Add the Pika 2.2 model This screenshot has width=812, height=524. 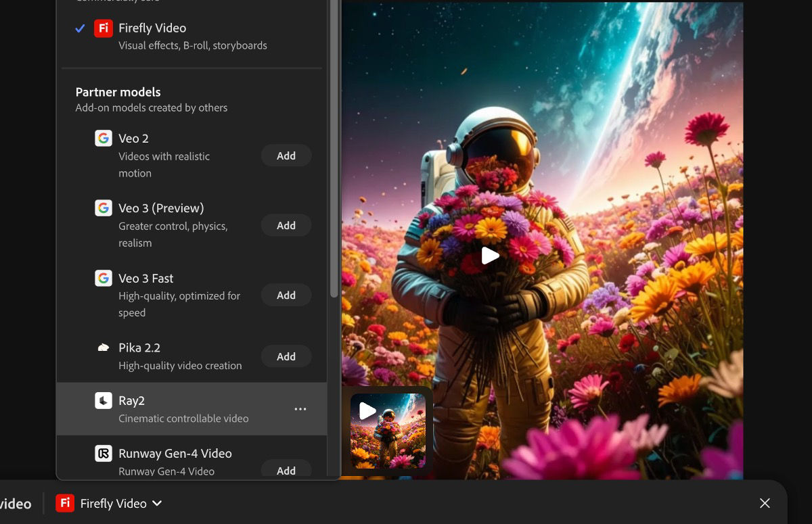[286, 356]
